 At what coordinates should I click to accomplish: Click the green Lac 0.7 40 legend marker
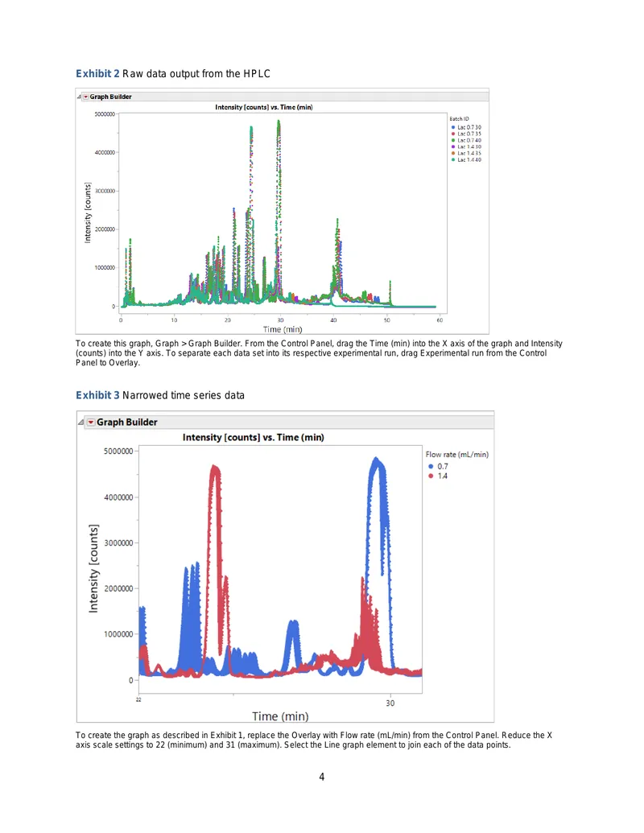(x=453, y=140)
